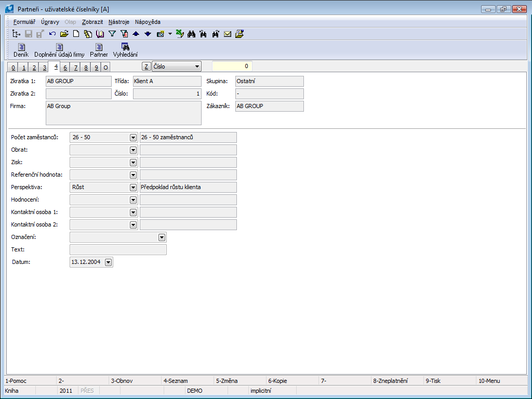Click the funnel filter icon

112,34
